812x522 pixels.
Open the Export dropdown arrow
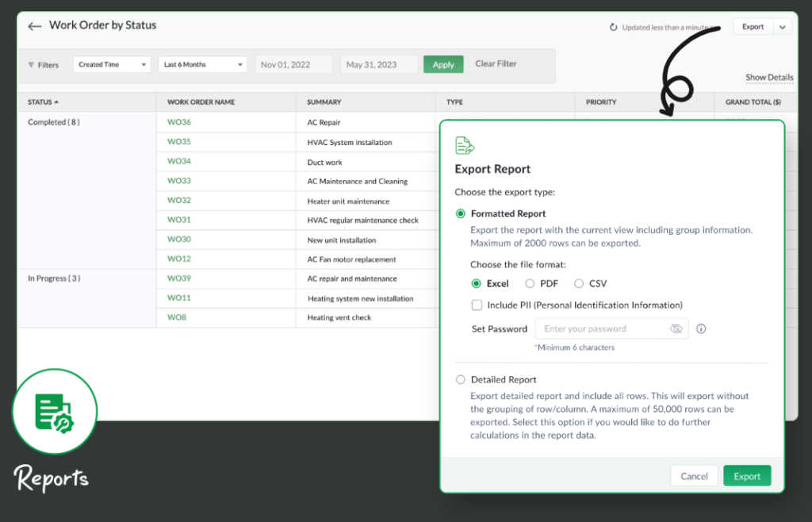[783, 25]
